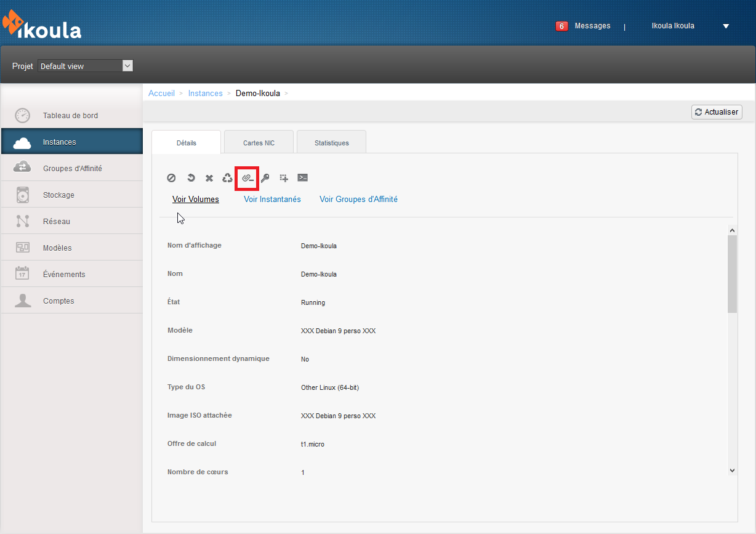
Task: Click the Modèles template icon
Action: pos(23,248)
